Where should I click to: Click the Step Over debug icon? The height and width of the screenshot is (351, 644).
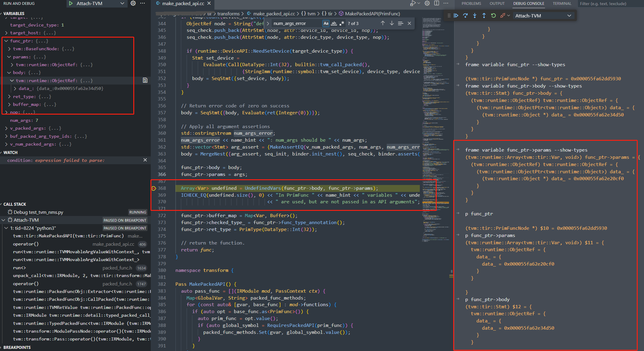click(x=465, y=16)
